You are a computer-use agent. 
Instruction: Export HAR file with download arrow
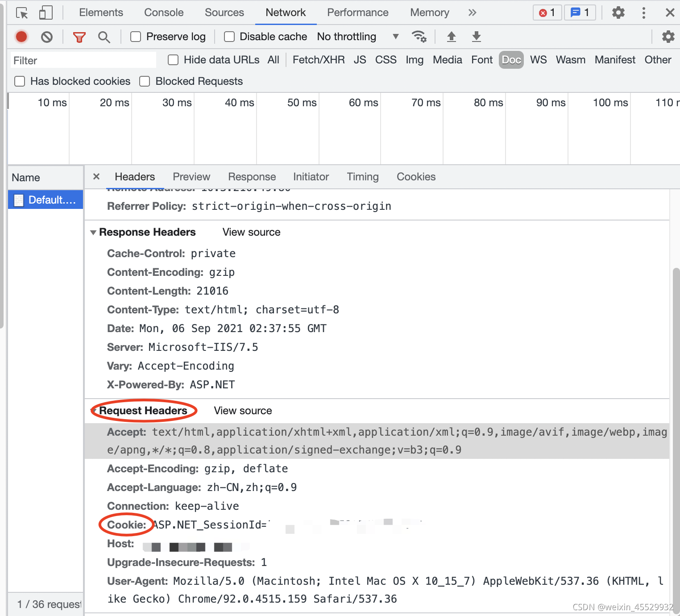click(477, 37)
